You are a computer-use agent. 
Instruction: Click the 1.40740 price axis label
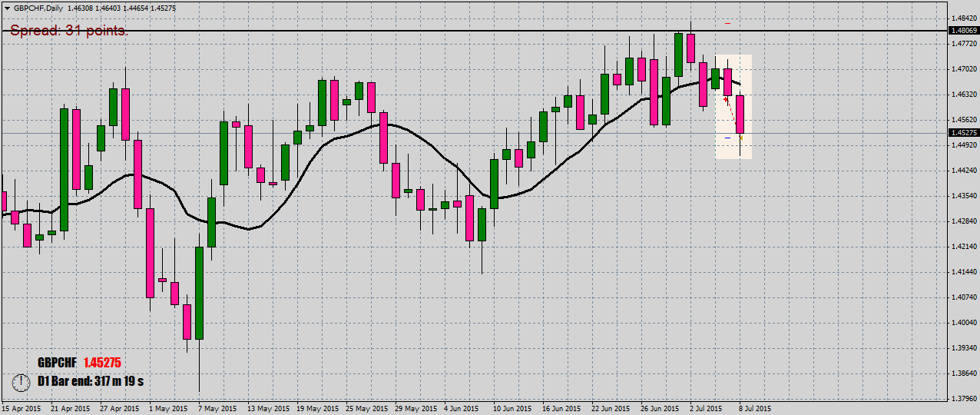coord(964,297)
